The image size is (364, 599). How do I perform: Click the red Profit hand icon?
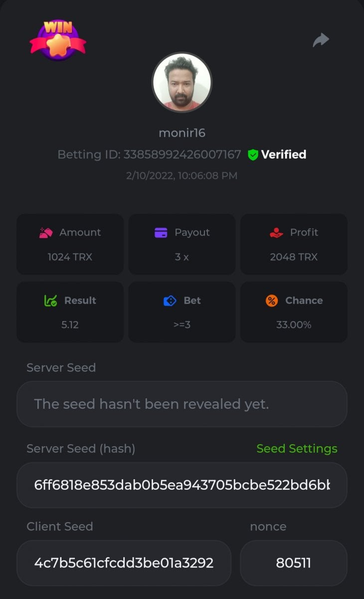(276, 233)
